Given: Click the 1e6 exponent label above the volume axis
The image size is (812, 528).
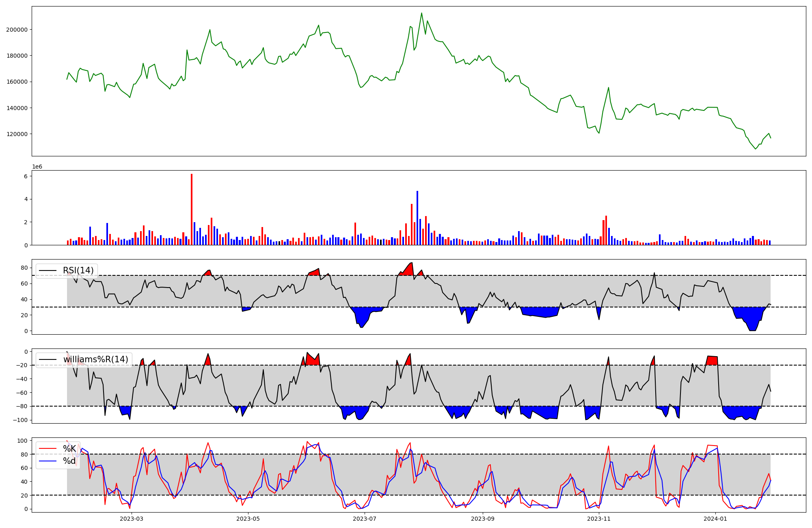Looking at the screenshot, I should (37, 167).
